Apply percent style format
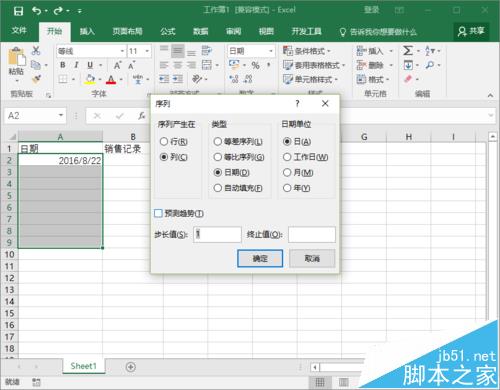500x390 pixels. point(256,65)
